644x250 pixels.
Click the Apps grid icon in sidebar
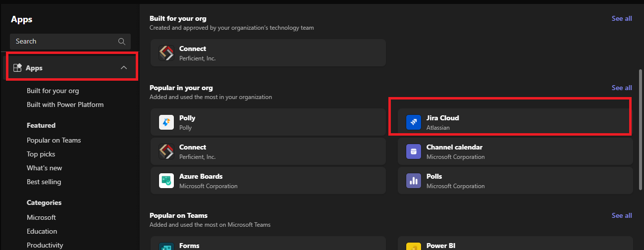[x=17, y=68]
